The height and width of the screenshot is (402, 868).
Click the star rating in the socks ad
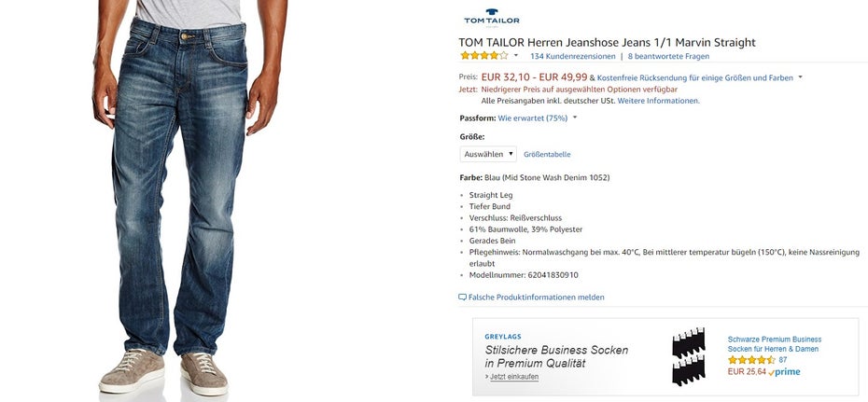(x=751, y=360)
